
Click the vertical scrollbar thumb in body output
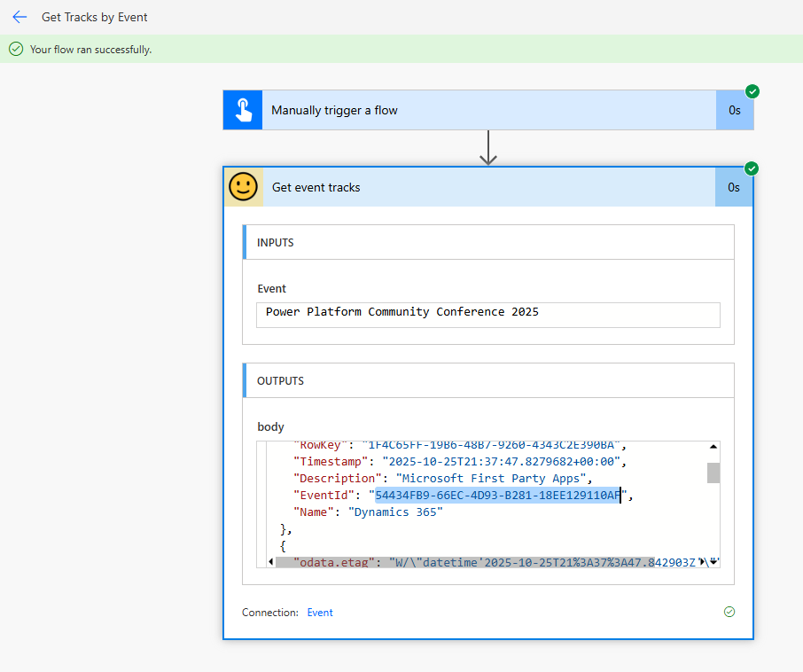pos(713,473)
